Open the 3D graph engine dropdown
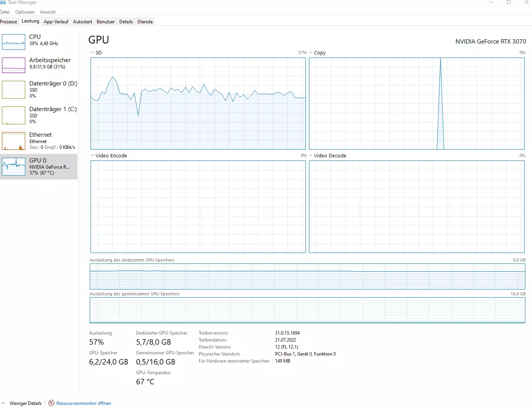Screen dimensions: 532x408 coord(92,52)
